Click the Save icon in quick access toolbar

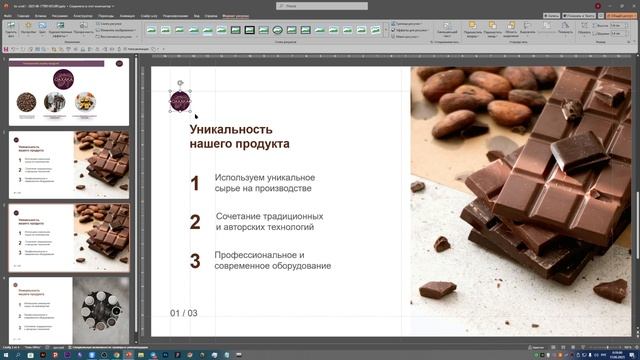(x=6, y=49)
